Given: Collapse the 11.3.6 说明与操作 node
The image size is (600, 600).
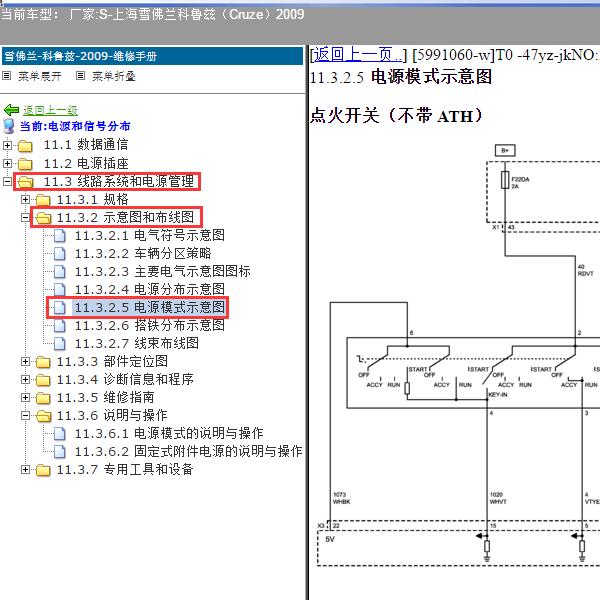Looking at the screenshot, I should coord(25,416).
